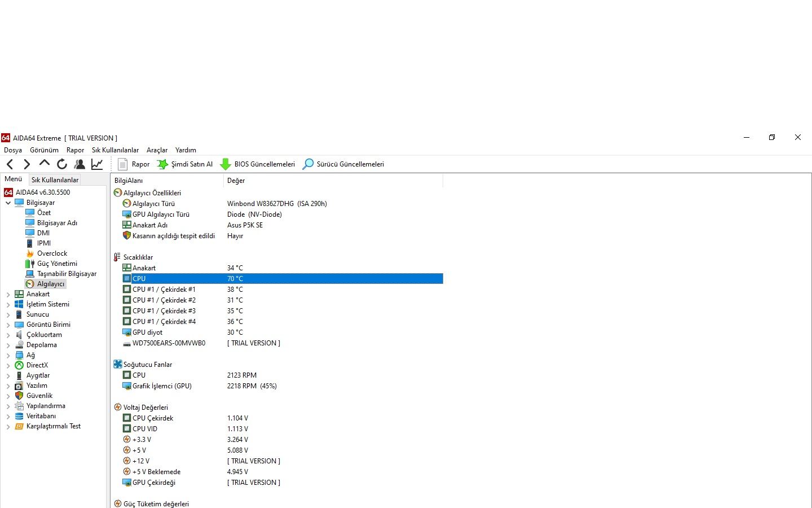Open the graph chart icon in the toolbar
The width and height of the screenshot is (812, 508).
click(97, 164)
